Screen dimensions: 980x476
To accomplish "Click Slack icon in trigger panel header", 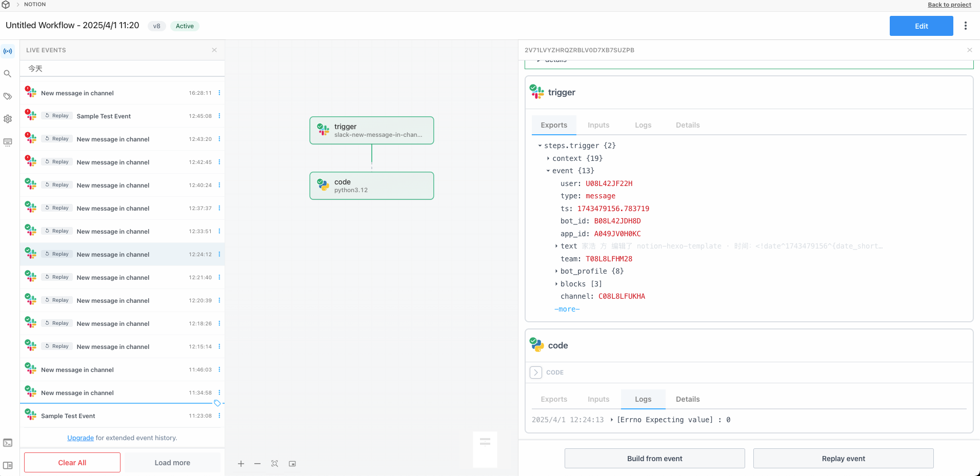I will pyautogui.click(x=537, y=92).
